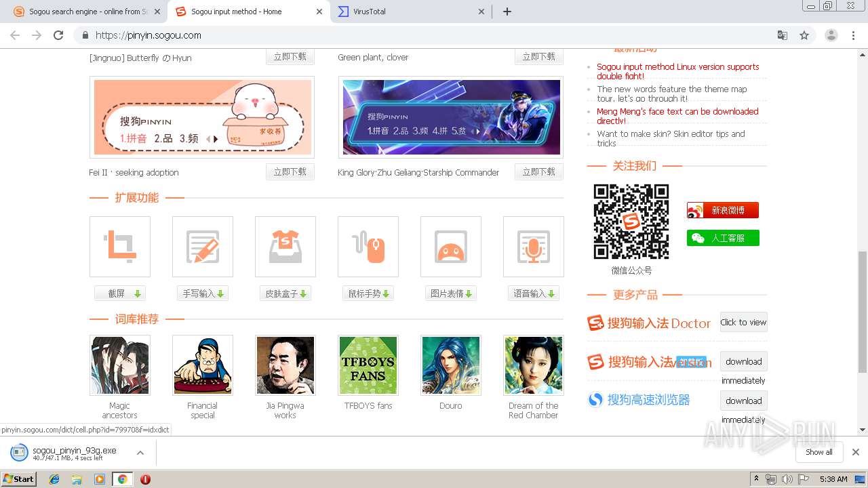This screenshot has width=868, height=488.
Task: Open the TFBOYS fans dictionary thumbnail
Action: tap(368, 365)
